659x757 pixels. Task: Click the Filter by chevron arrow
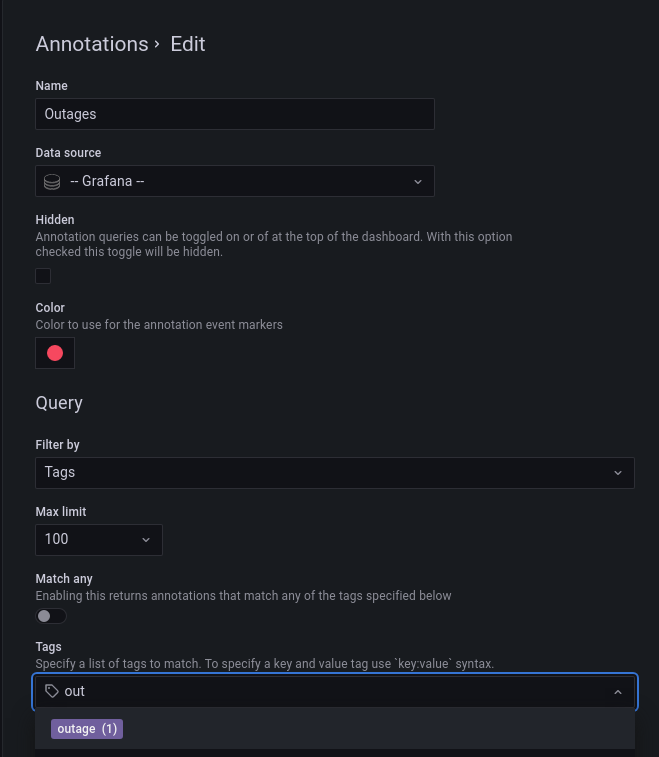coord(618,472)
